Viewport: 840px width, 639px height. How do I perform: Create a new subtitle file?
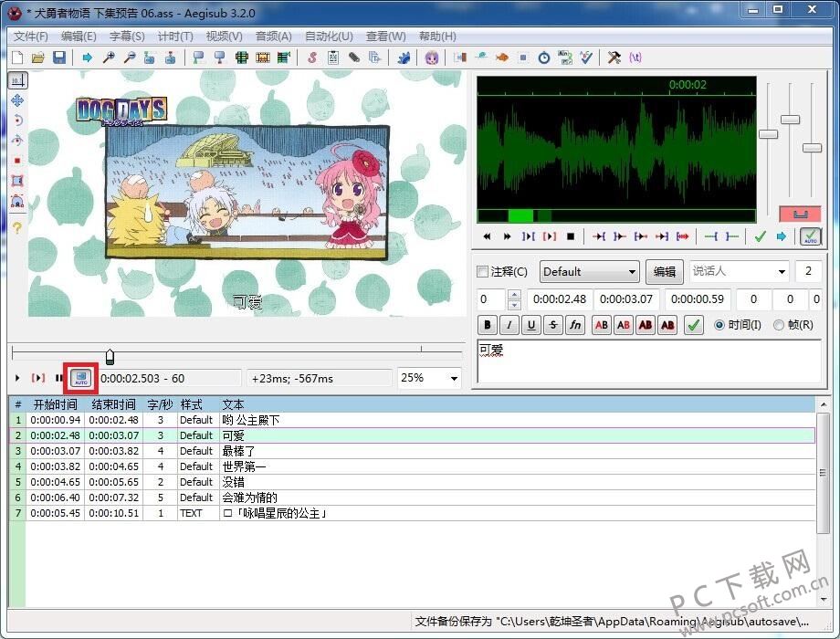[17, 58]
